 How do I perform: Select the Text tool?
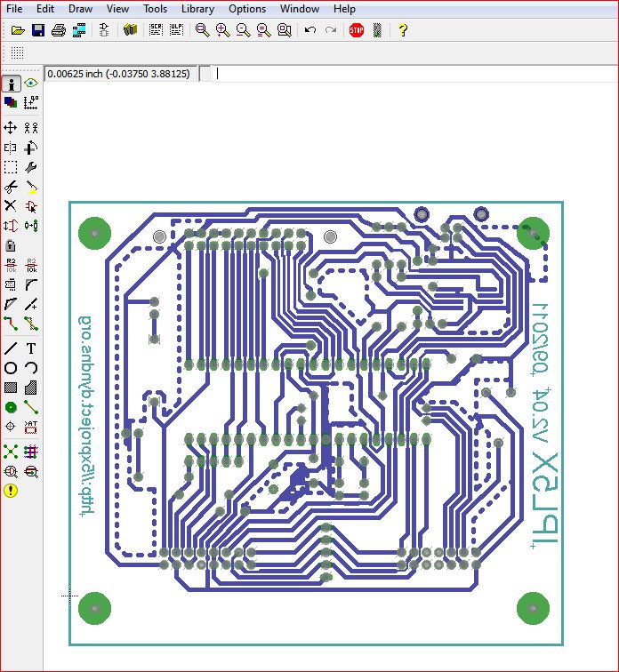click(31, 348)
